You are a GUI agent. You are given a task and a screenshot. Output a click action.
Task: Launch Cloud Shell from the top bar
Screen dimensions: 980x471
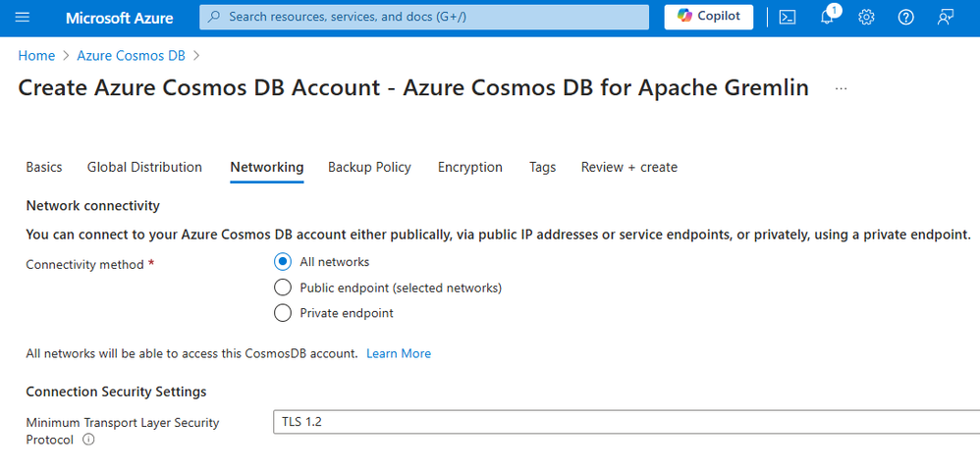(x=788, y=18)
